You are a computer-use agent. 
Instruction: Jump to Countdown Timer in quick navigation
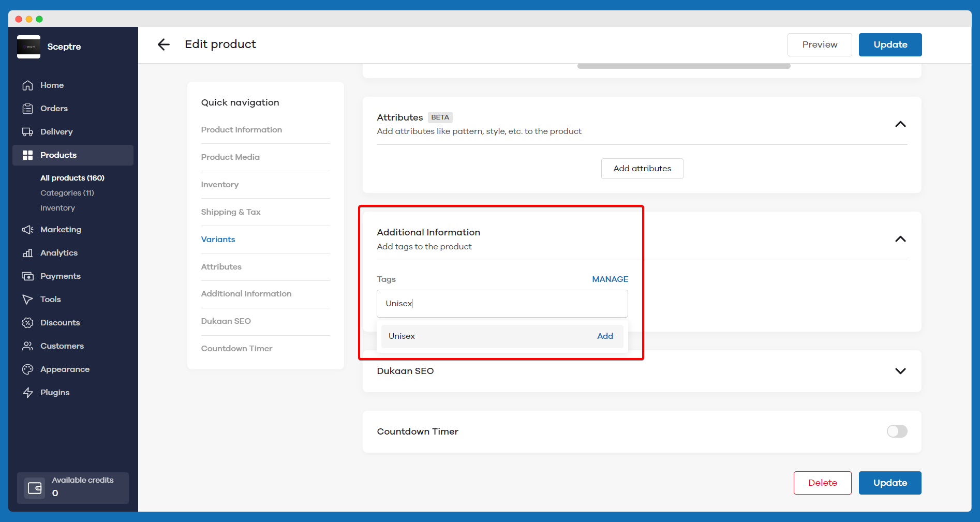click(236, 349)
